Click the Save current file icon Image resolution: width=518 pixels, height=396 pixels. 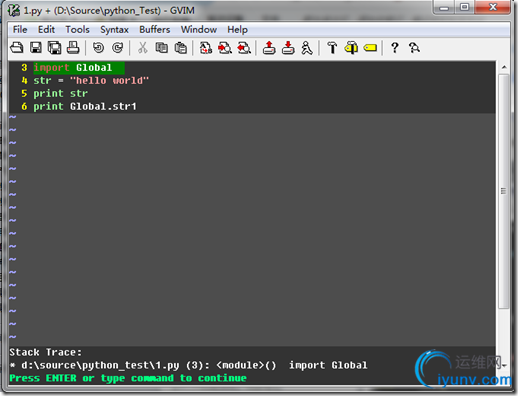tap(36, 48)
